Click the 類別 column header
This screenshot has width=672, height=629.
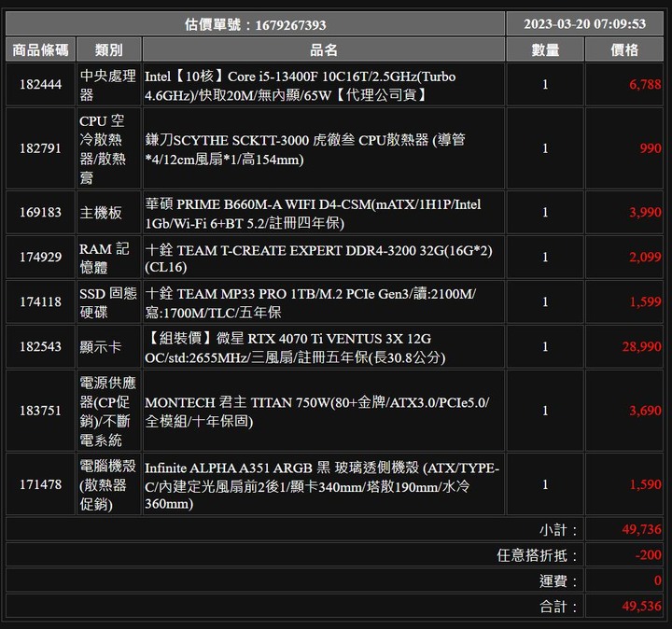109,49
